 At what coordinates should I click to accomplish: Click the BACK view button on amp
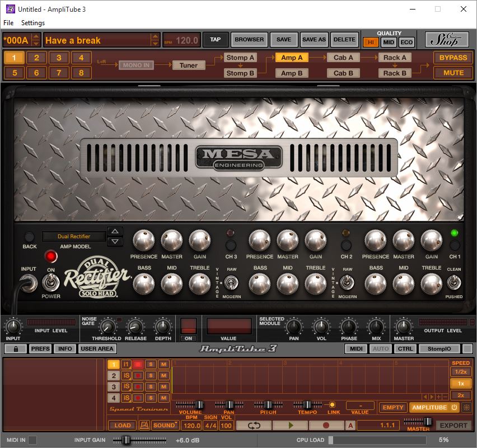(29, 237)
